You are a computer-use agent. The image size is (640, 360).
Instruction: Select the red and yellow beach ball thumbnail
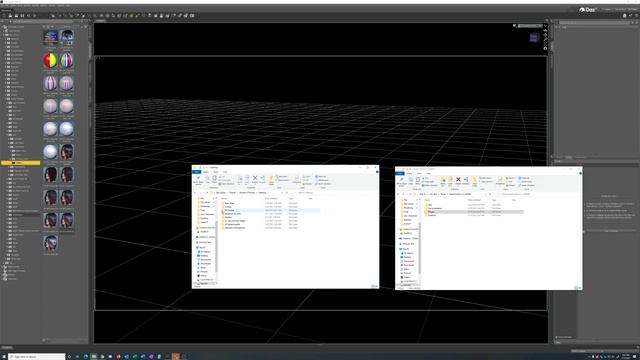(50, 60)
